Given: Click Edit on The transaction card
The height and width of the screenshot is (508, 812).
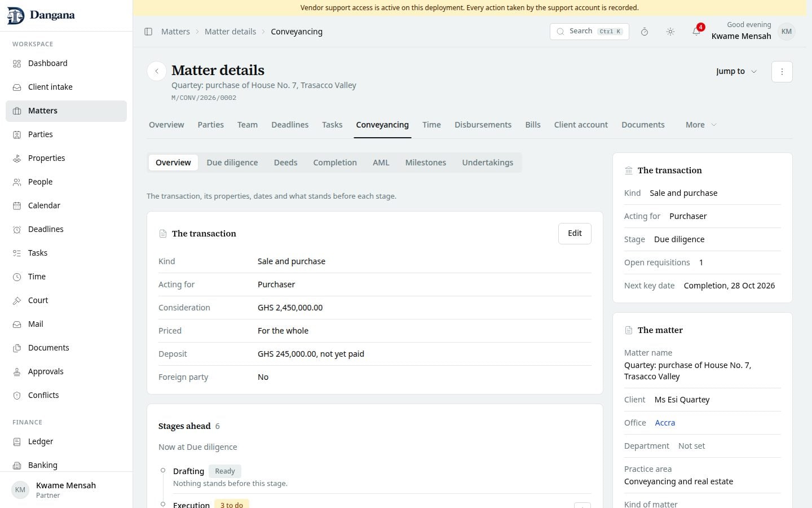Looking at the screenshot, I should click(575, 234).
